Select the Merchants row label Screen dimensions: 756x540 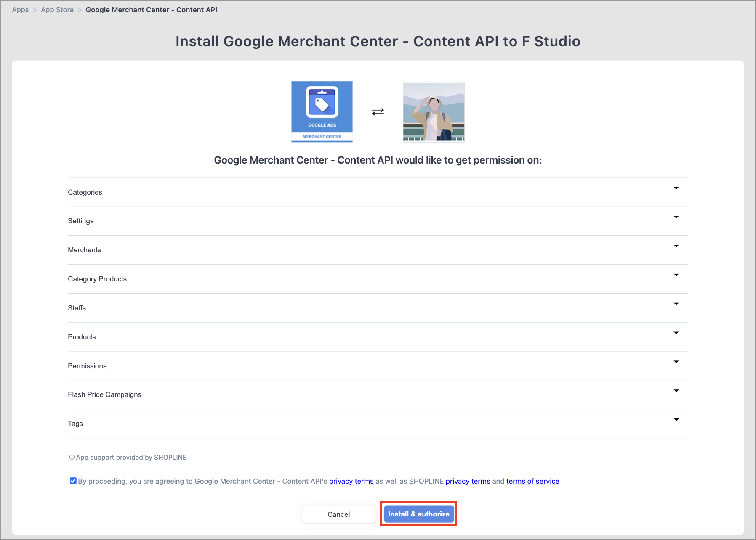pos(85,250)
